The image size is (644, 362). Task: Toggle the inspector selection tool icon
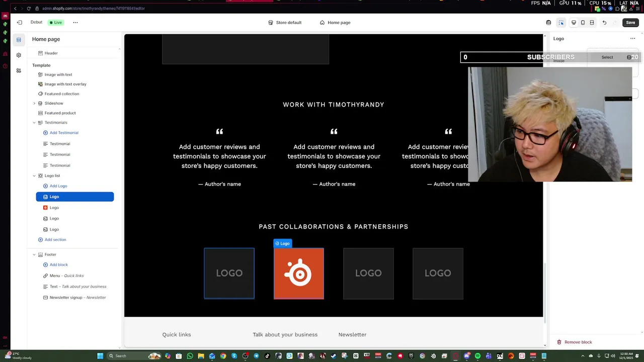[x=561, y=23]
